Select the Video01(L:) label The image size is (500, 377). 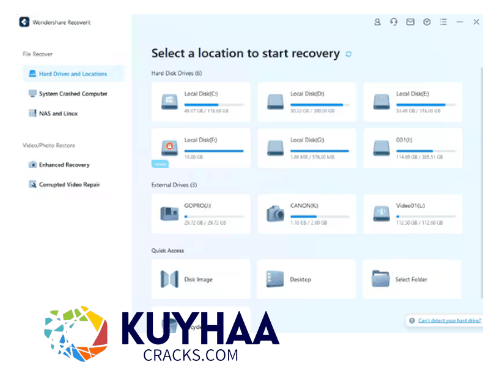coord(410,206)
